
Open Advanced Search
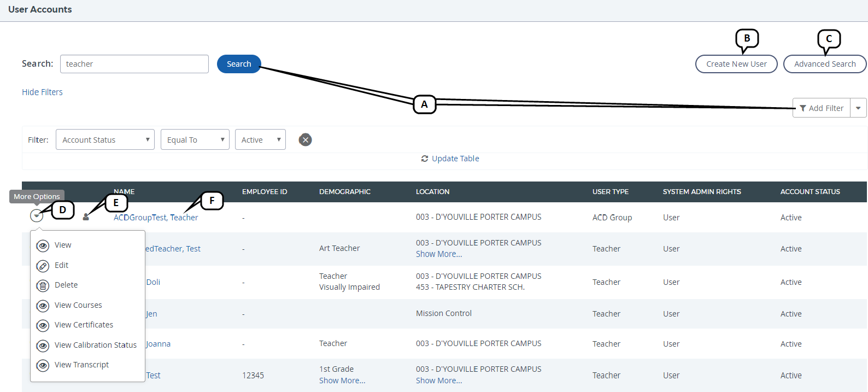[x=824, y=64]
